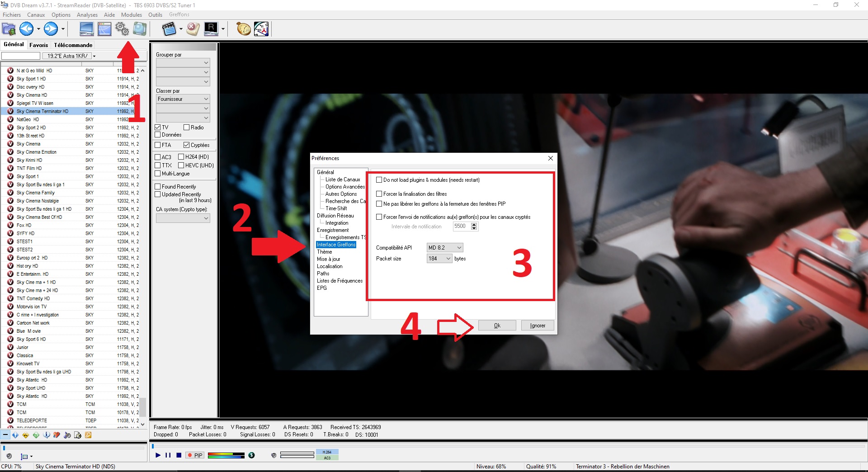The width and height of the screenshot is (868, 472).
Task: Click the speaker mute icon near volume bars
Action: 274,455
